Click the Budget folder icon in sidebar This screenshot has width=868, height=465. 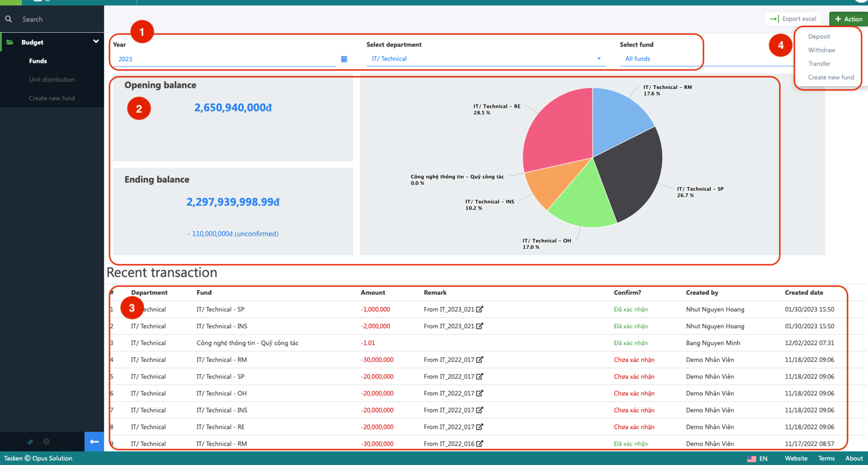point(10,43)
